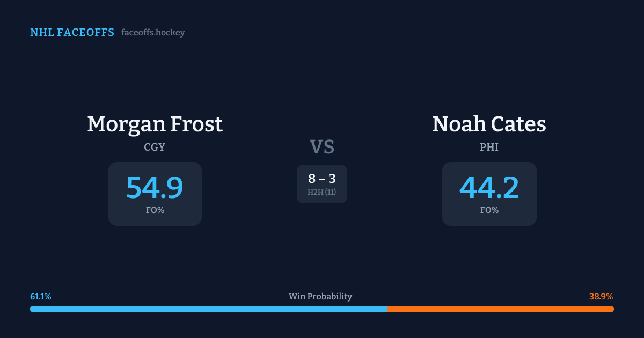The image size is (644, 338).
Task: Click the CGY team abbreviation
Action: 155,147
